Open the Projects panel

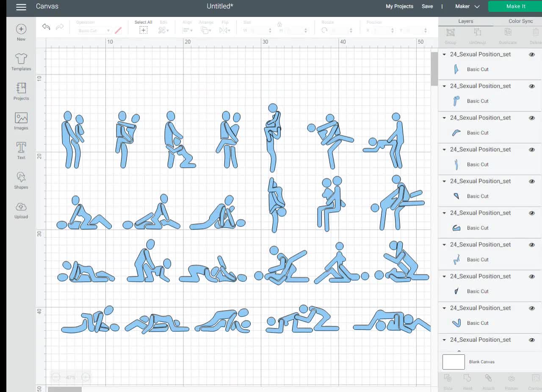click(x=21, y=91)
